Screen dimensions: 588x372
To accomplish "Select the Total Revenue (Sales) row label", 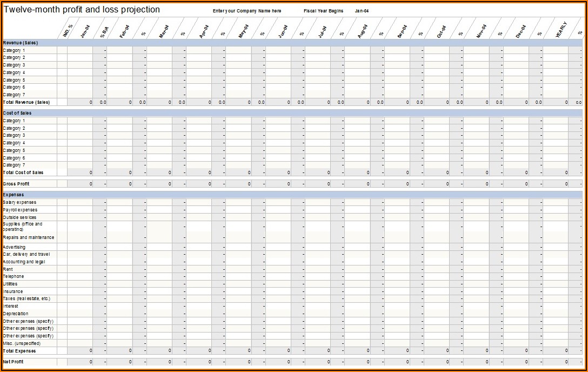I will [26, 102].
